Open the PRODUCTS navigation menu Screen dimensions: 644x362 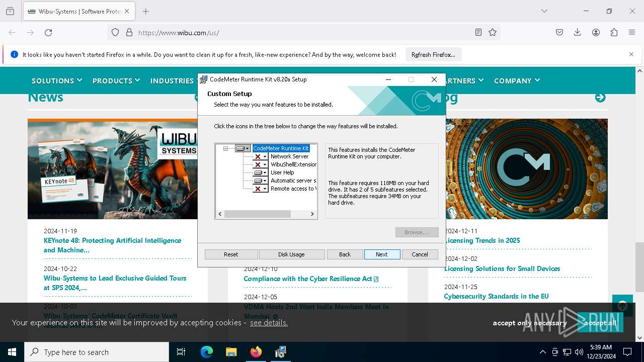[x=116, y=80]
